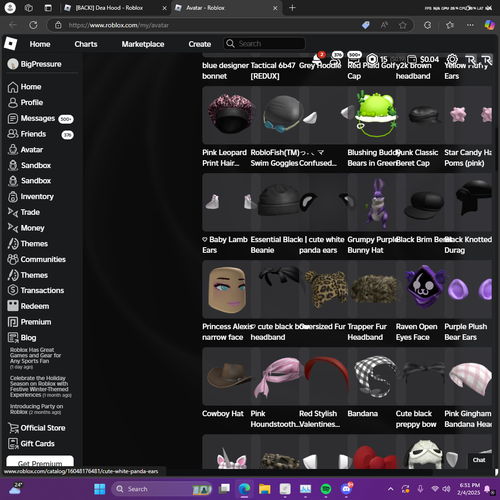Image resolution: width=500 pixels, height=500 pixels.
Task: Click the Roblox logo icon
Action: (x=11, y=44)
